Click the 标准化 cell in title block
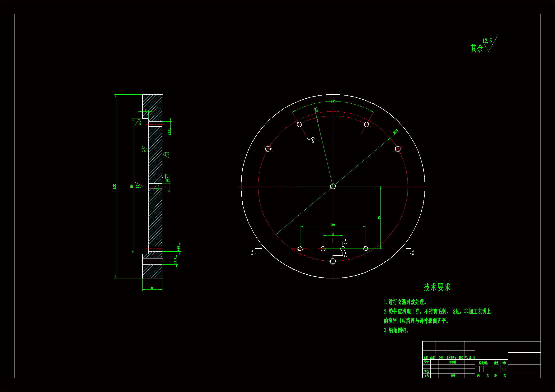 [453, 362]
